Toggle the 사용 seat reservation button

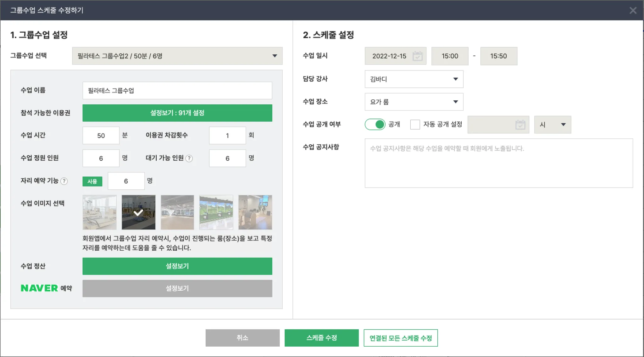click(x=92, y=181)
